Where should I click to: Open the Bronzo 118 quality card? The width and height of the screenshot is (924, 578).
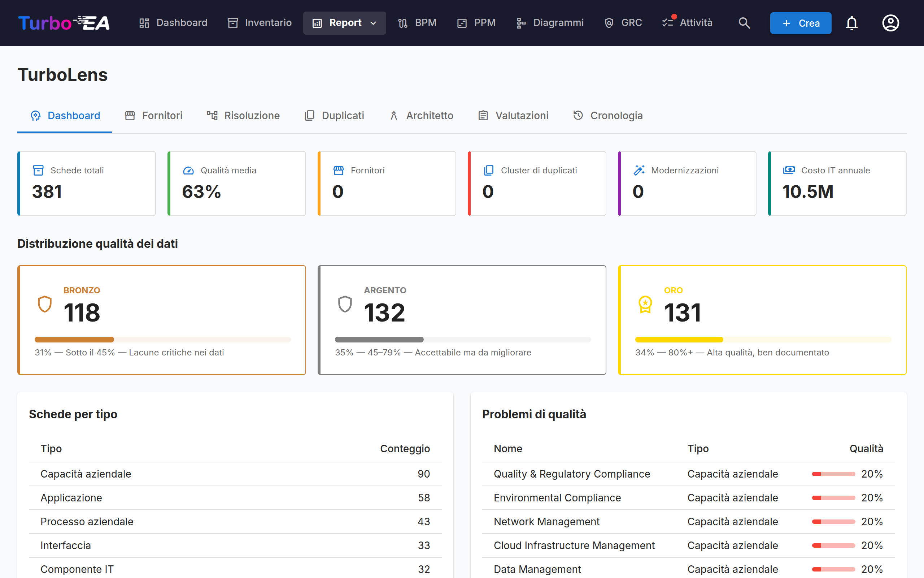(x=161, y=320)
